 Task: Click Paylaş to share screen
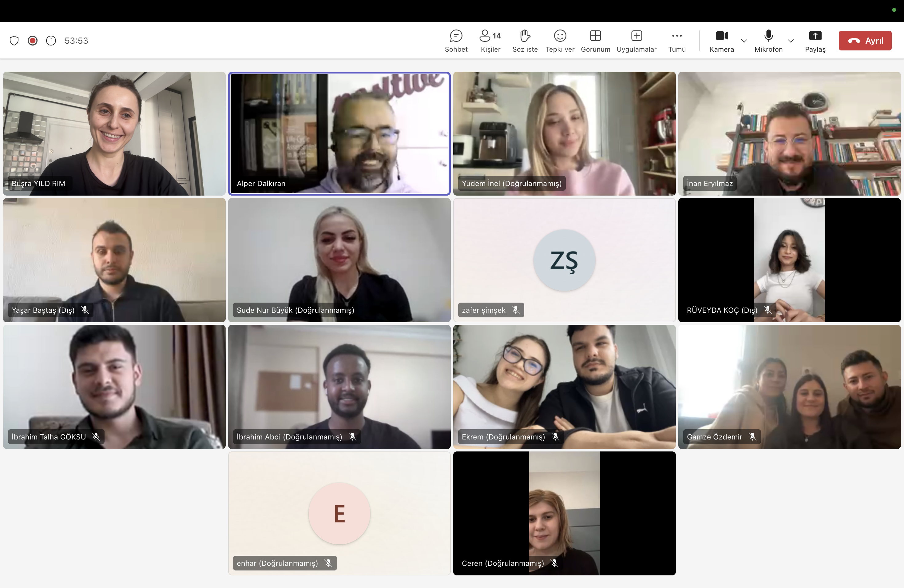point(815,41)
